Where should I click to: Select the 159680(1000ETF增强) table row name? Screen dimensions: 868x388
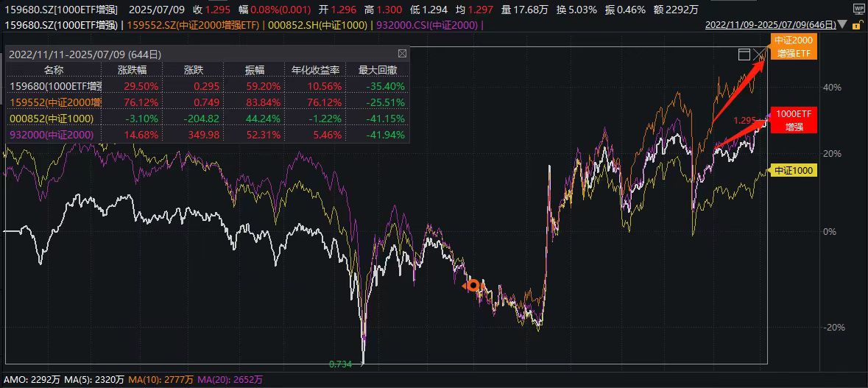pyautogui.click(x=55, y=86)
